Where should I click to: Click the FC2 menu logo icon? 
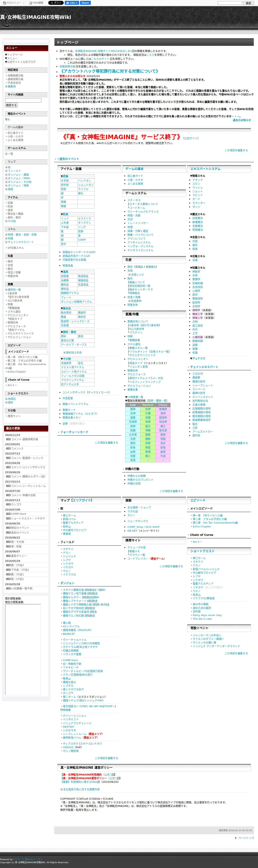tap(4, 3)
